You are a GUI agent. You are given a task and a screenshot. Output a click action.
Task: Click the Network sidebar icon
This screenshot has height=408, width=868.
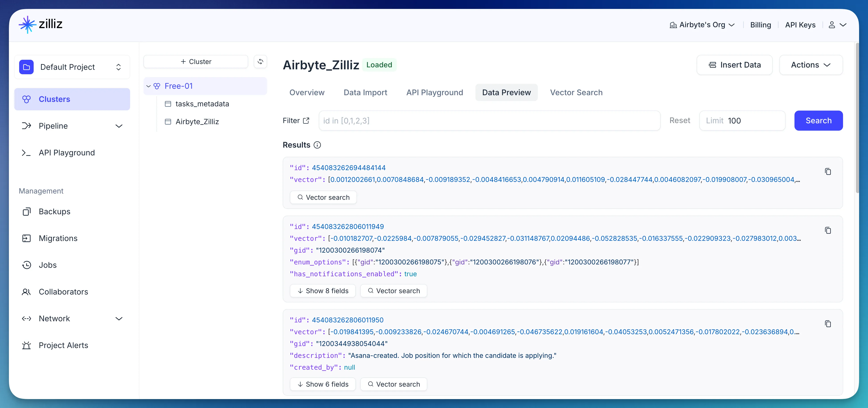click(x=26, y=319)
